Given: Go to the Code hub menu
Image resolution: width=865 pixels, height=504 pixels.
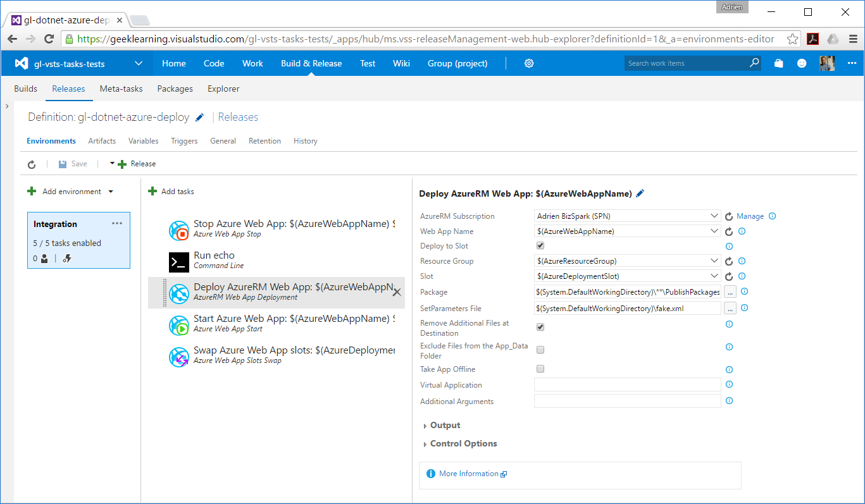Looking at the screenshot, I should pos(214,63).
